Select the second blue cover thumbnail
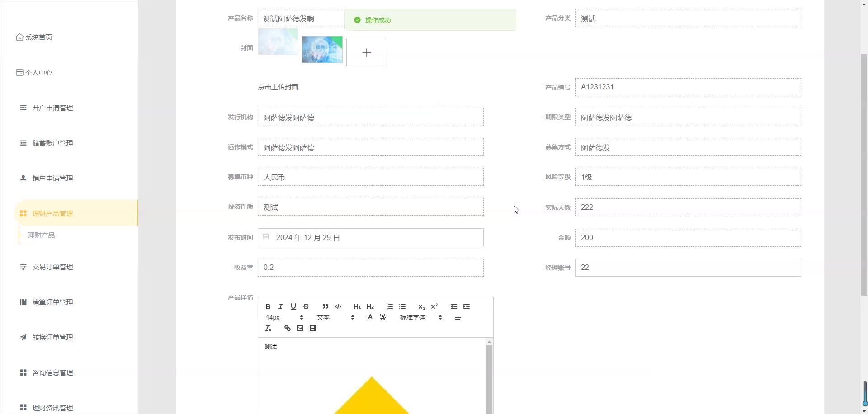The height and width of the screenshot is (414, 868). [x=322, y=50]
